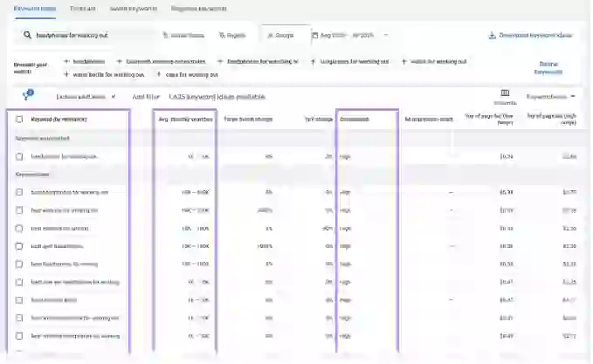Open the Forecast tab
This screenshot has width=593, height=364.
pyautogui.click(x=83, y=8)
